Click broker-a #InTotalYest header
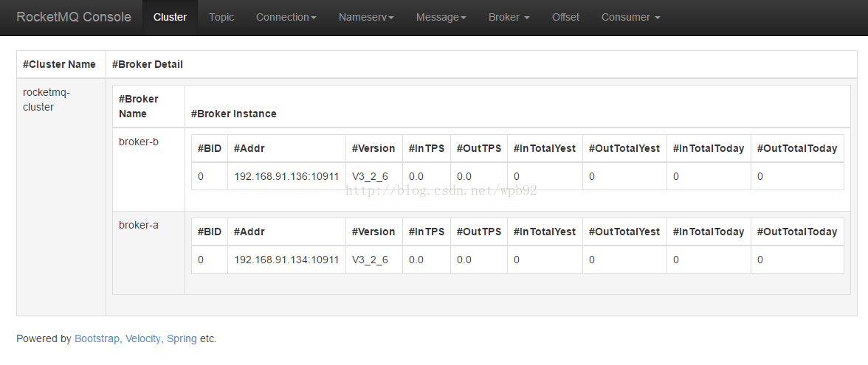Image resolution: width=868 pixels, height=365 pixels. 545,232
